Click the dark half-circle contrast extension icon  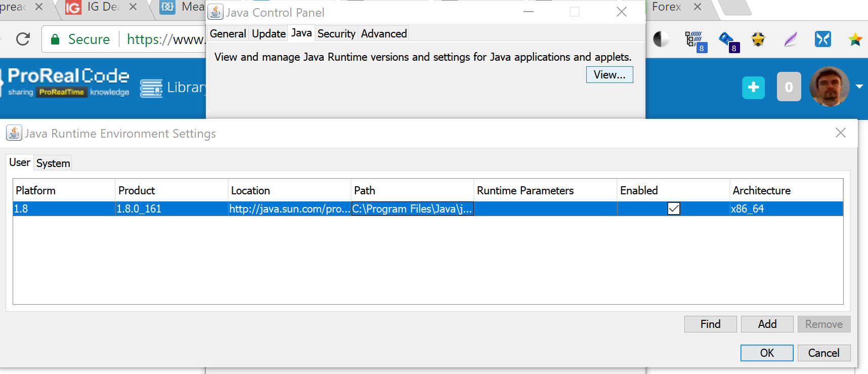[661, 39]
